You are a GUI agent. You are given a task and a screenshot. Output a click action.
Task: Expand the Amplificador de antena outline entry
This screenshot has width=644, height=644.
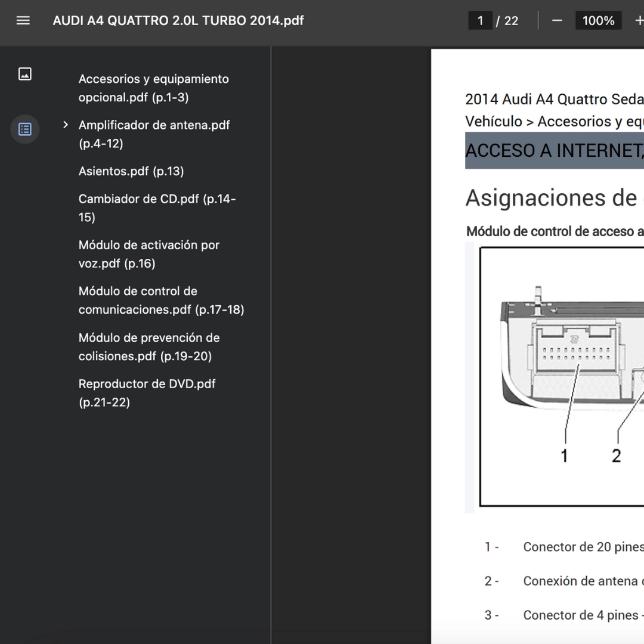(x=66, y=125)
